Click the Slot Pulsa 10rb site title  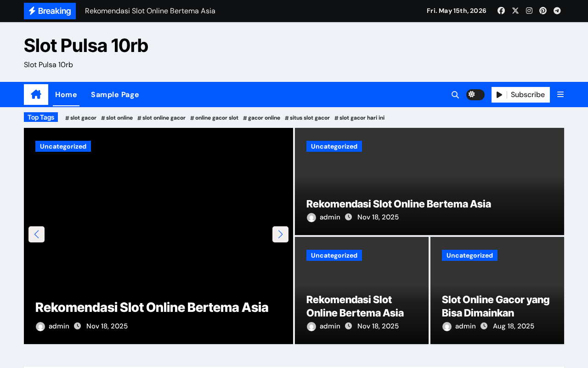[86, 46]
